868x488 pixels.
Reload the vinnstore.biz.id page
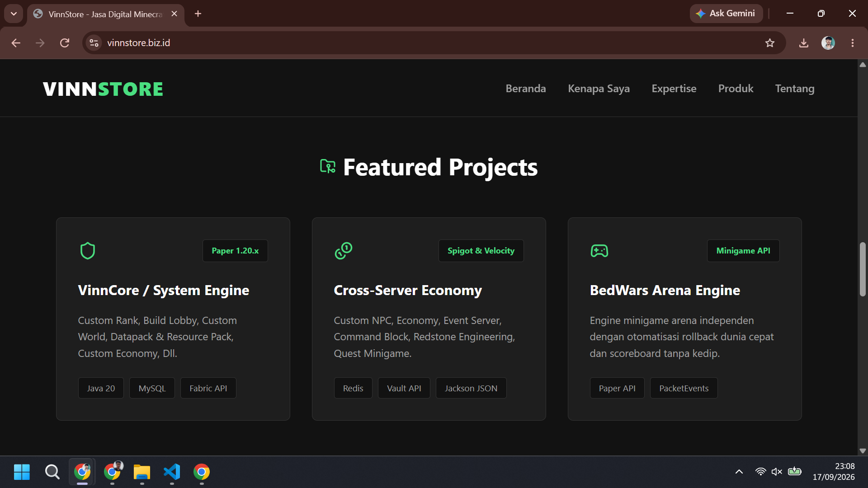[65, 43]
